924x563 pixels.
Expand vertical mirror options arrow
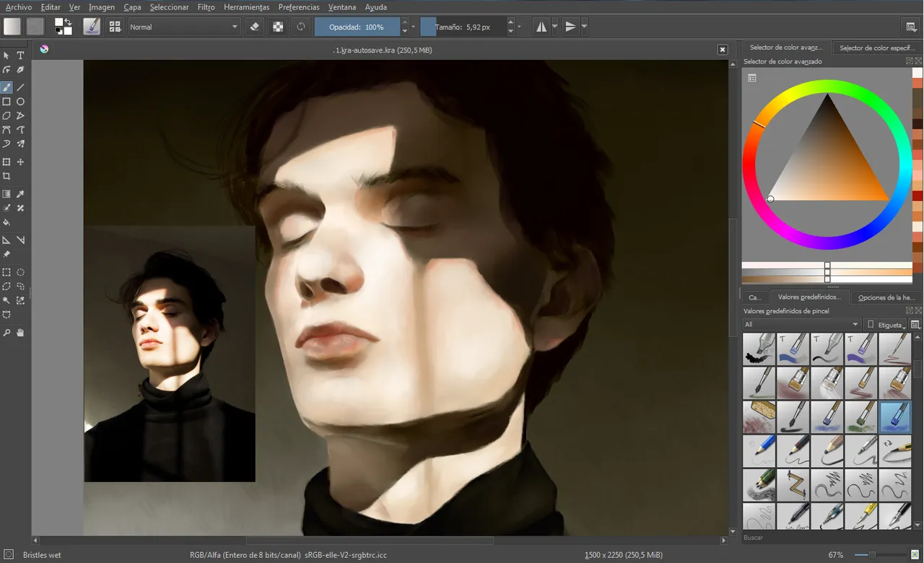coord(583,27)
